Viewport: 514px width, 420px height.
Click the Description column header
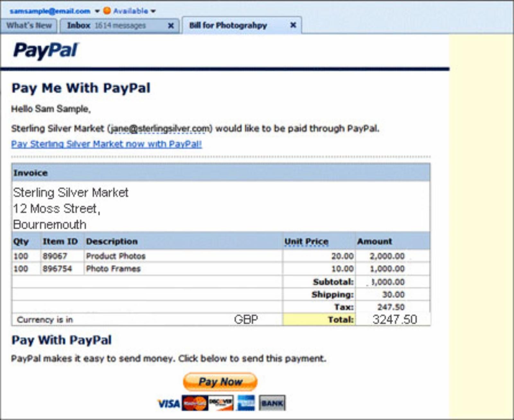pyautogui.click(x=111, y=241)
